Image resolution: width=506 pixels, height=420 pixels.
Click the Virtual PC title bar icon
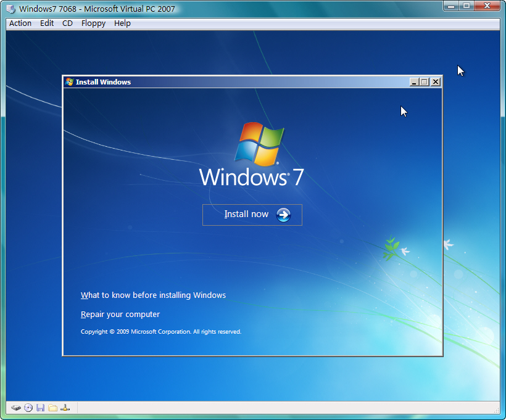[x=11, y=9]
